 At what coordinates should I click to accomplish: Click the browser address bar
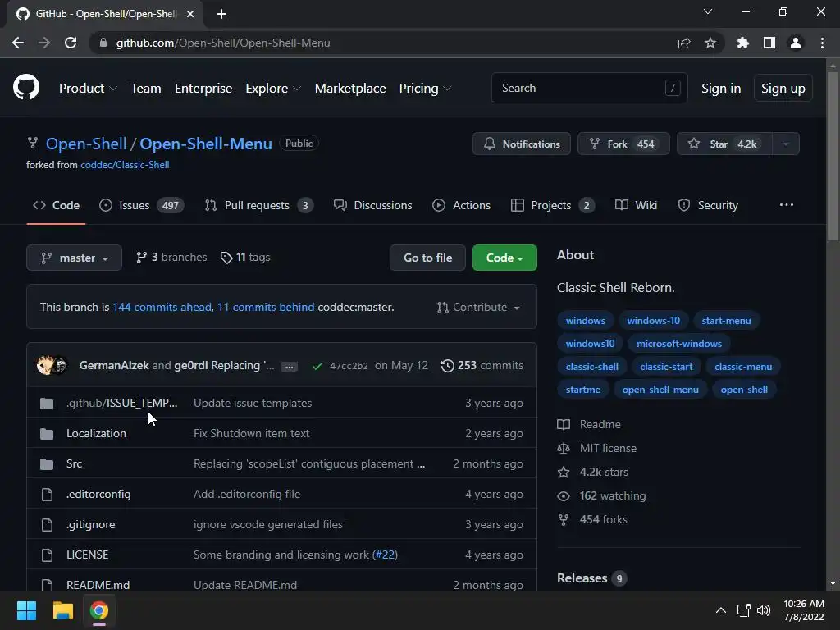(386, 43)
